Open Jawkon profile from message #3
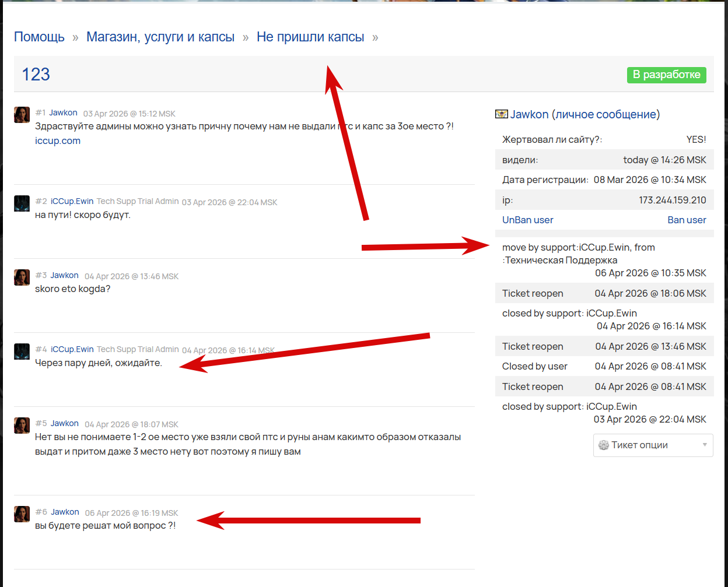Image resolution: width=728 pixels, height=587 pixels. (x=64, y=275)
